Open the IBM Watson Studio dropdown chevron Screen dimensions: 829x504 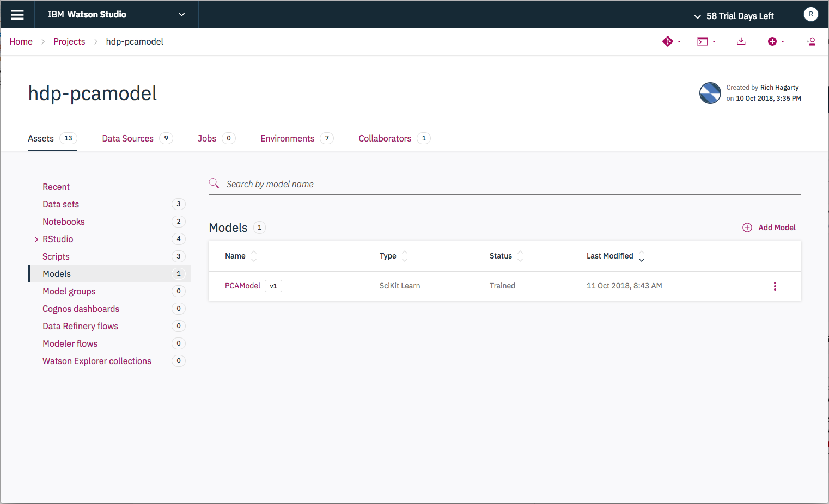click(x=181, y=15)
